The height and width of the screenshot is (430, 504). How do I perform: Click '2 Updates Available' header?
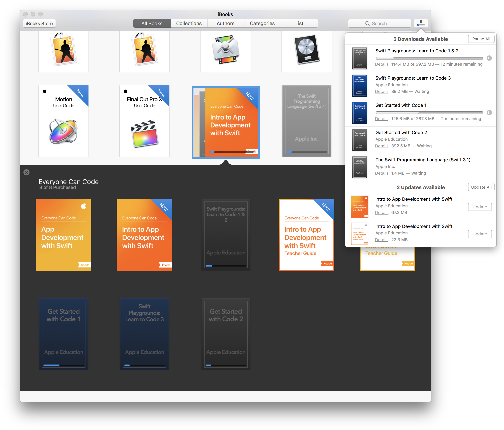421,187
